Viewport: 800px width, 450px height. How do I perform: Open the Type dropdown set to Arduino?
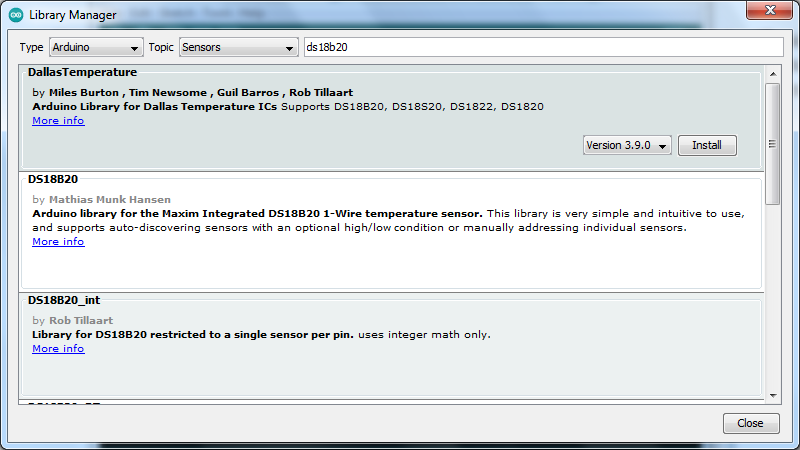pos(96,47)
